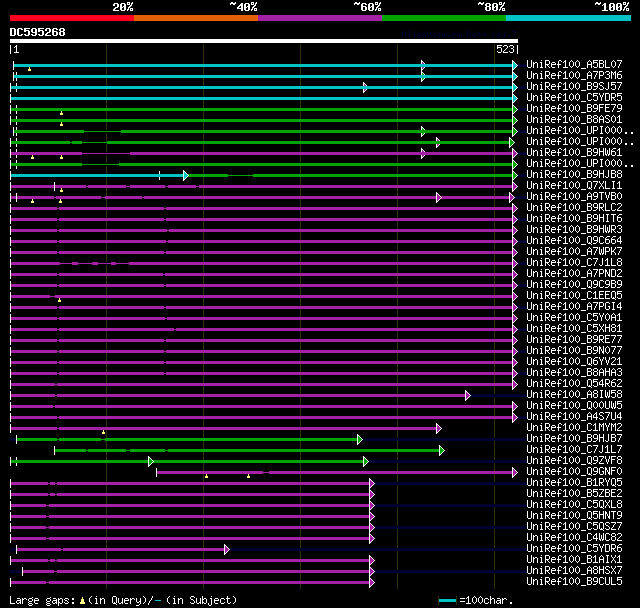
Task: Select the UniRef100_C5Y0A1 label
Action: coord(574,318)
